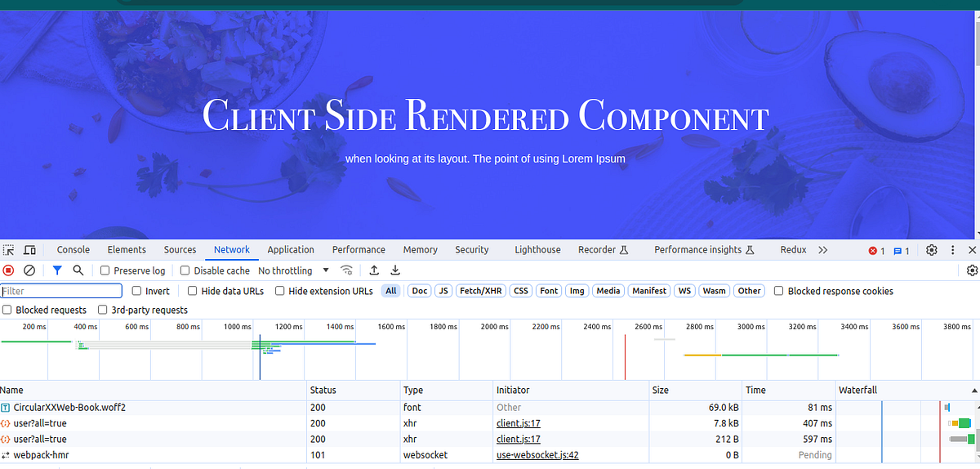Screen dimensions: 980x469
Task: Click the websocket icon beside webpack-hmr
Action: coord(6,455)
